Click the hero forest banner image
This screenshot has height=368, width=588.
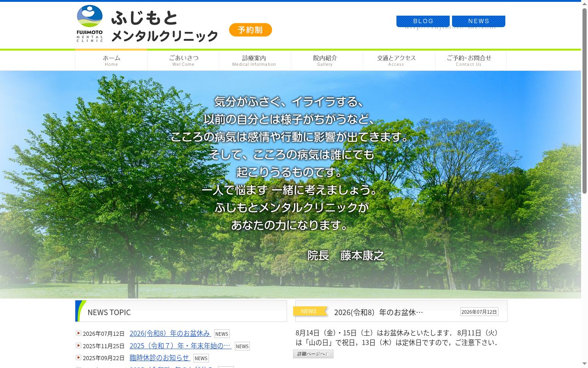290,184
